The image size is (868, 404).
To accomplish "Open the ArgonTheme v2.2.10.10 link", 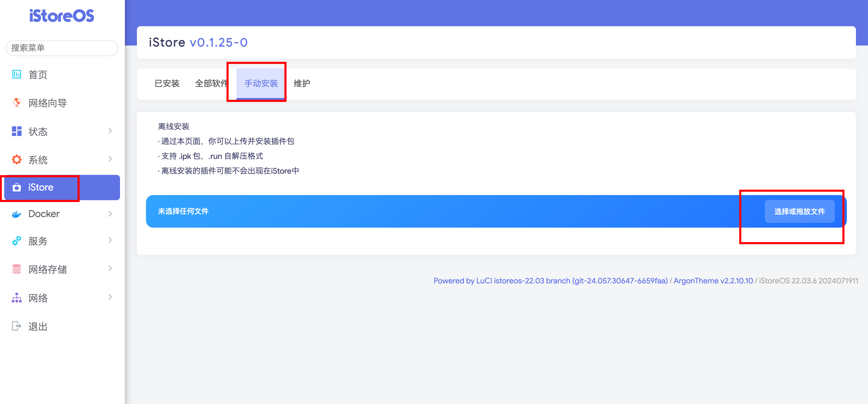I will pos(713,281).
